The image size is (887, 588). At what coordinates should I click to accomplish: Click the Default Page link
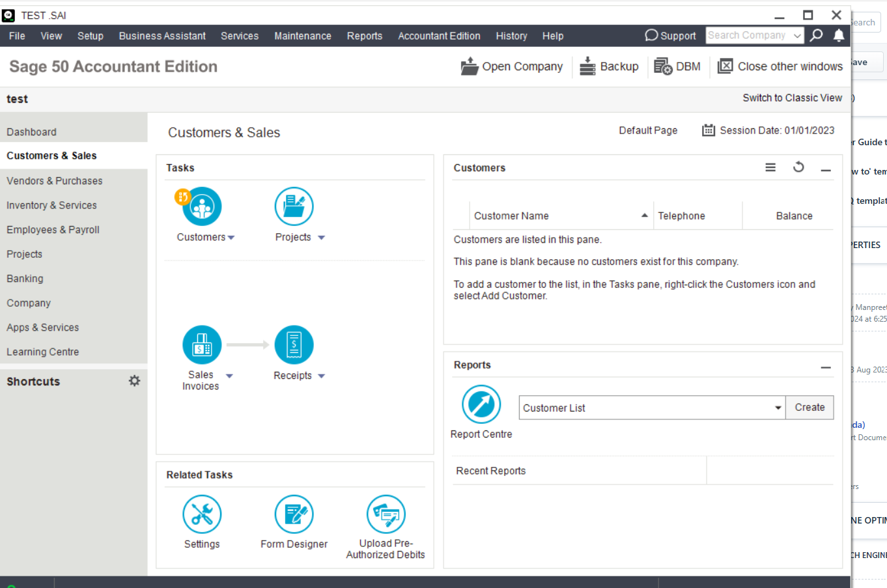648,130
